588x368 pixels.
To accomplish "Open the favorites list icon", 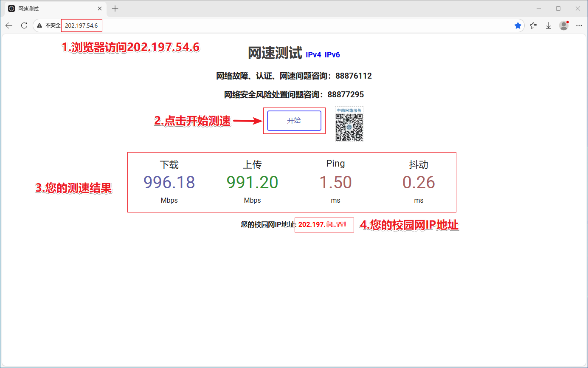I will tap(533, 25).
